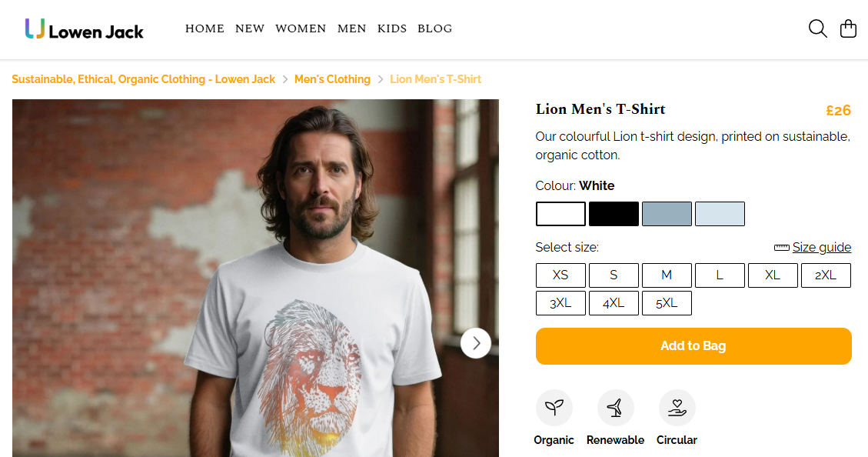The width and height of the screenshot is (868, 457).
Task: Open the Size guide link
Action: [821, 248]
